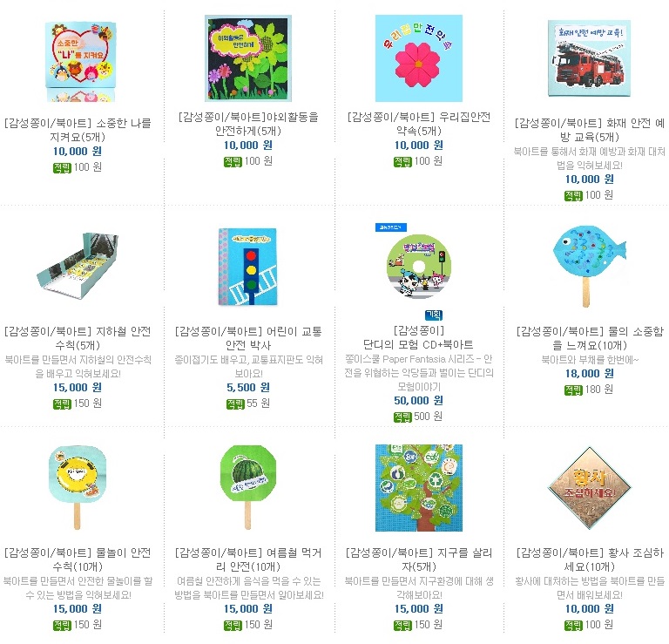The width and height of the screenshot is (669, 644).
Task: Click the yellow dust warning diamond image
Action: [x=589, y=488]
